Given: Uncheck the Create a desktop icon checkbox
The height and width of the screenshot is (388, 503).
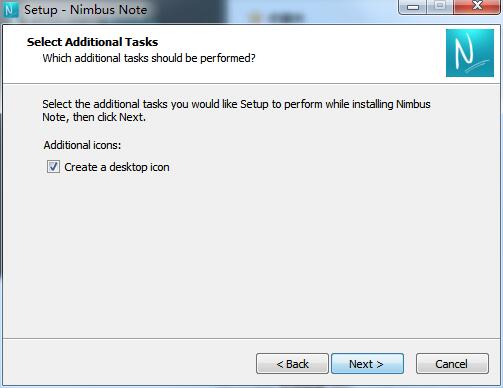Looking at the screenshot, I should [x=53, y=167].
